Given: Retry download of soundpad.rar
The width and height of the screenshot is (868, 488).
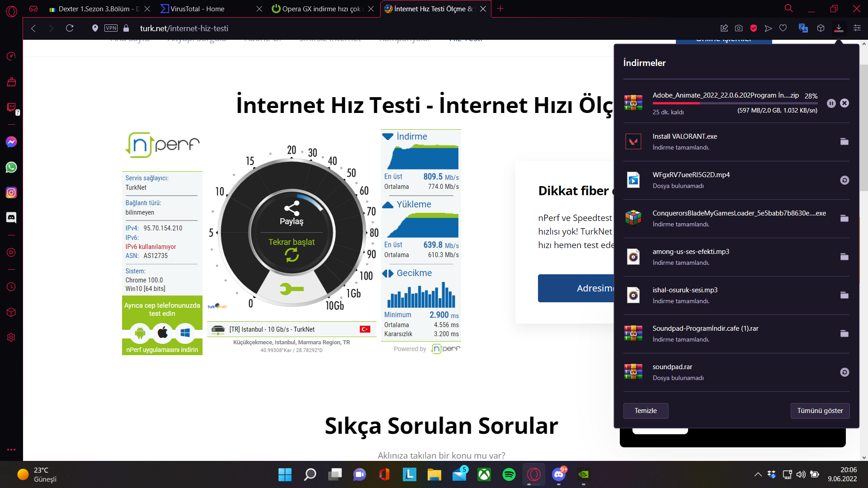Looking at the screenshot, I should click(844, 372).
